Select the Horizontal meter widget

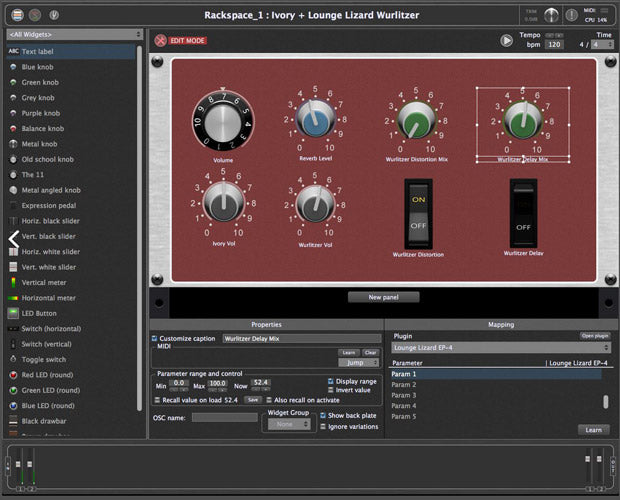pos(71,298)
